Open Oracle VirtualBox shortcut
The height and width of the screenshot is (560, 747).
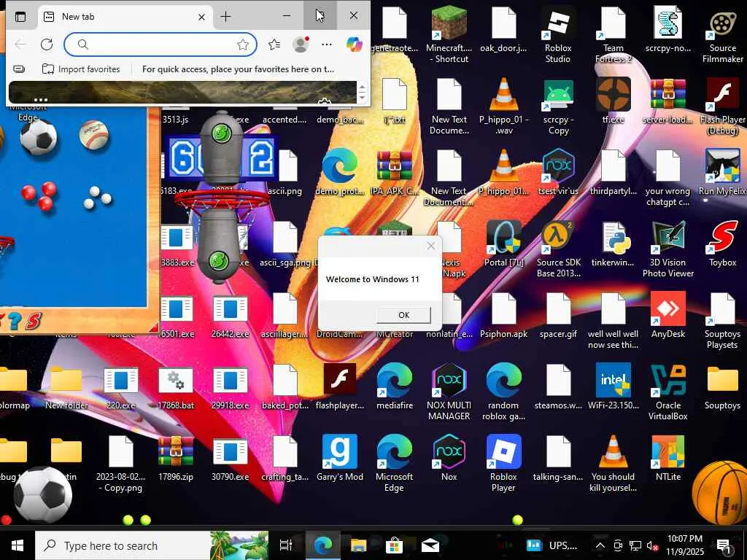point(668,392)
